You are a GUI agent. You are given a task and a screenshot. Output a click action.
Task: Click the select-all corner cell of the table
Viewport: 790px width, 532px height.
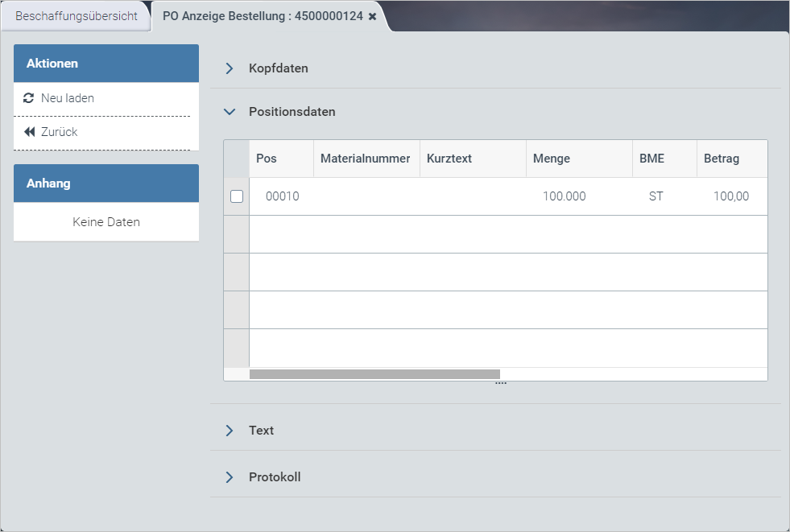pos(236,159)
